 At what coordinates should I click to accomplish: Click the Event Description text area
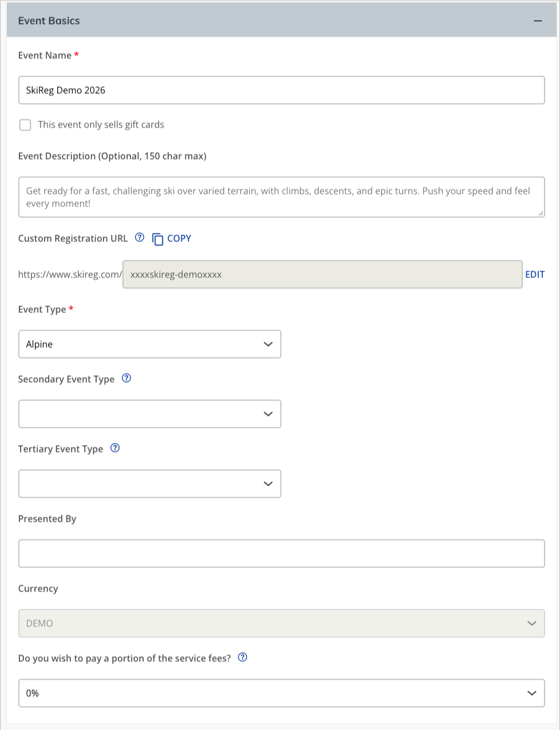point(281,197)
